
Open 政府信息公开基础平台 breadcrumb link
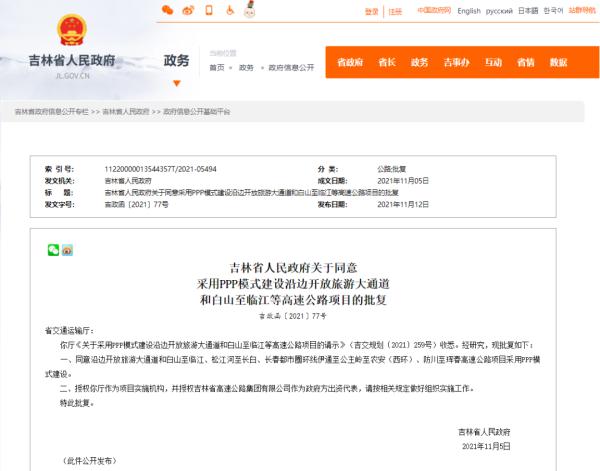(197, 112)
